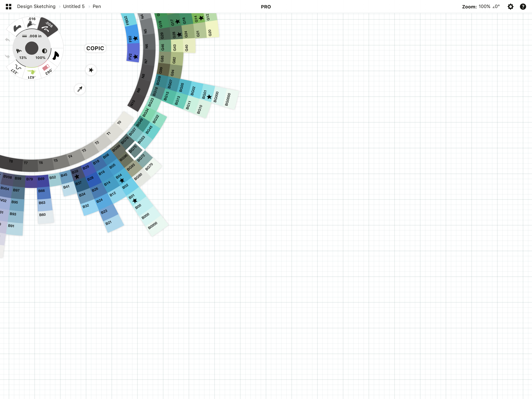The image size is (532, 399).
Task: Pick the BG05 swatch
Action: tap(184, 86)
